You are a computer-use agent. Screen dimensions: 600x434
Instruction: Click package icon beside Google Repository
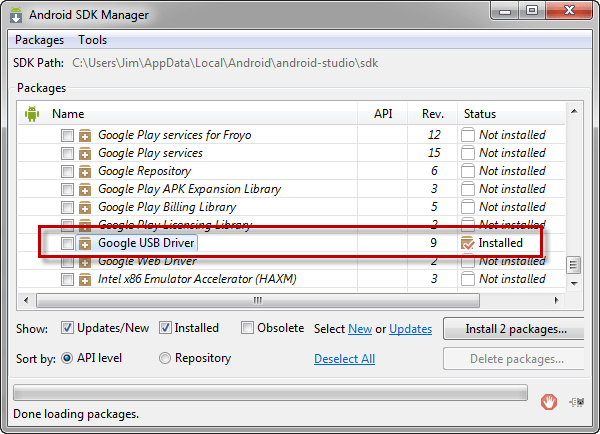tap(85, 171)
